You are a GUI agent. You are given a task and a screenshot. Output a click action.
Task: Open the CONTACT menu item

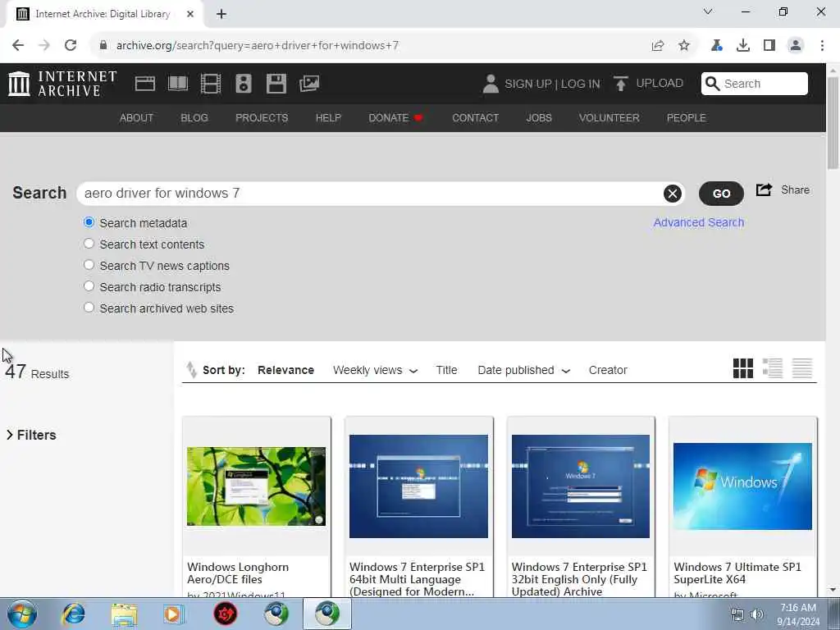[x=475, y=118]
